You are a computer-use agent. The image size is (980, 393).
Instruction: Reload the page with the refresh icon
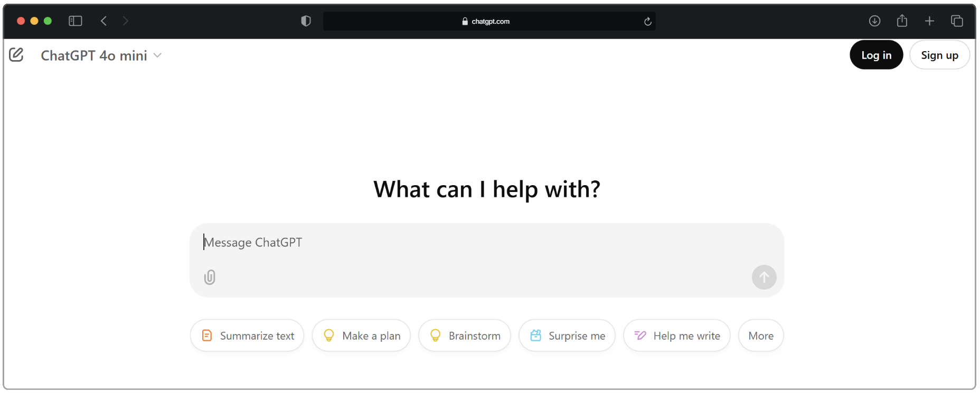[648, 22]
